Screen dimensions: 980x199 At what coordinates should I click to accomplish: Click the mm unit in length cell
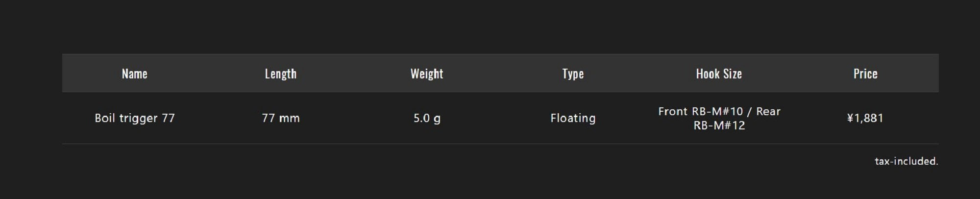click(289, 118)
